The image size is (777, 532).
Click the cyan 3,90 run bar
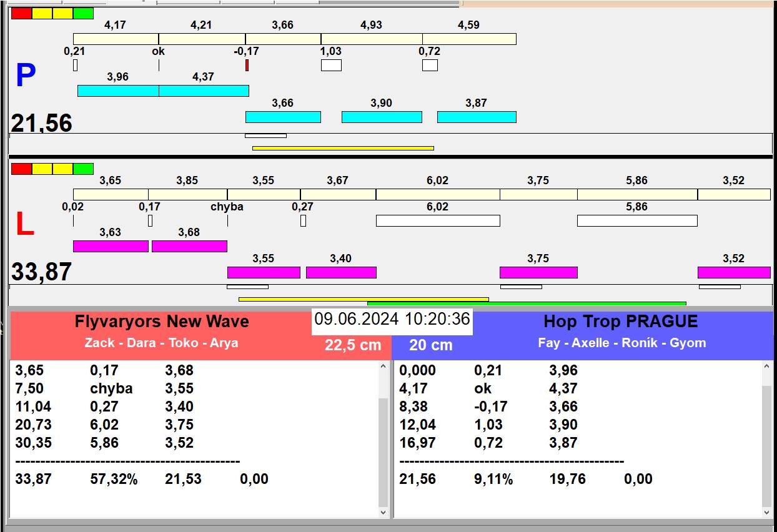[382, 117]
